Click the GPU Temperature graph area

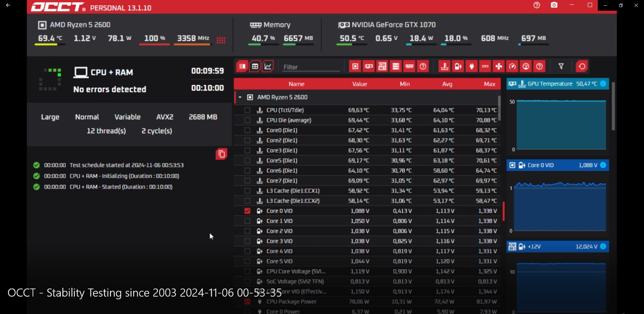click(x=561, y=125)
